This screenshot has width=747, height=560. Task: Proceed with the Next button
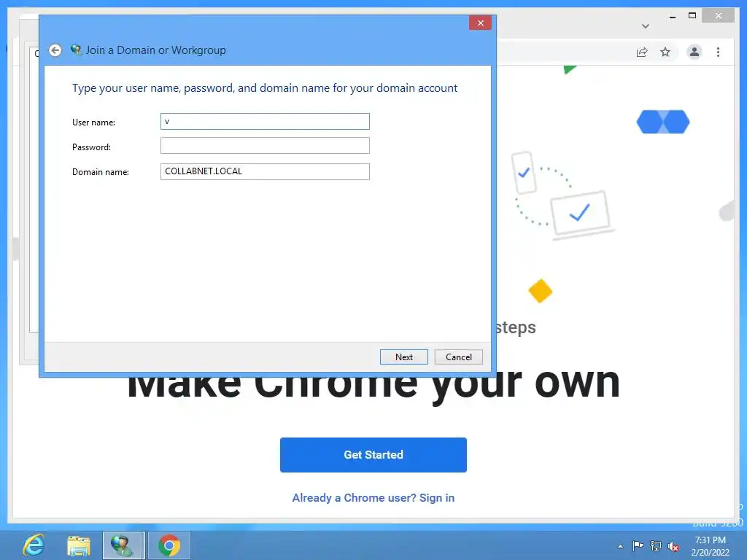pos(404,357)
